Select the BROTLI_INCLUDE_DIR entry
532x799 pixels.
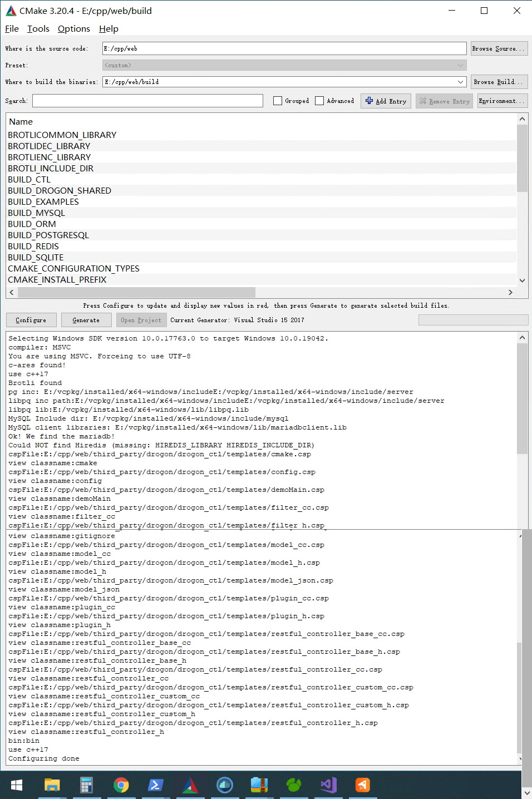coord(51,168)
